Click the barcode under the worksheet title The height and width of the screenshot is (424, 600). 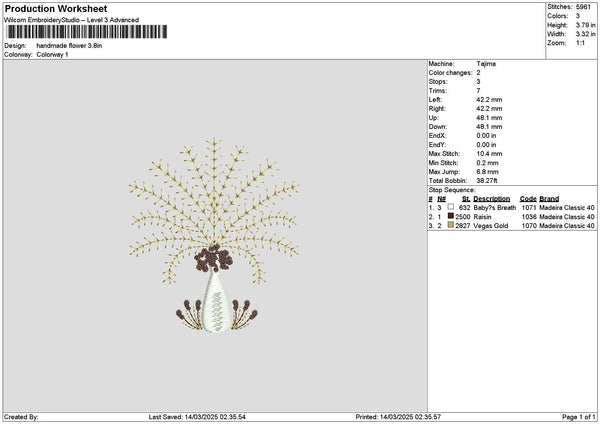(x=86, y=32)
